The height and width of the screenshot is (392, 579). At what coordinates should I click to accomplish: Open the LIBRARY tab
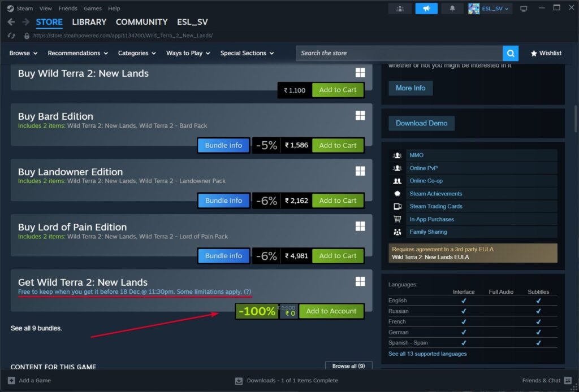point(89,22)
